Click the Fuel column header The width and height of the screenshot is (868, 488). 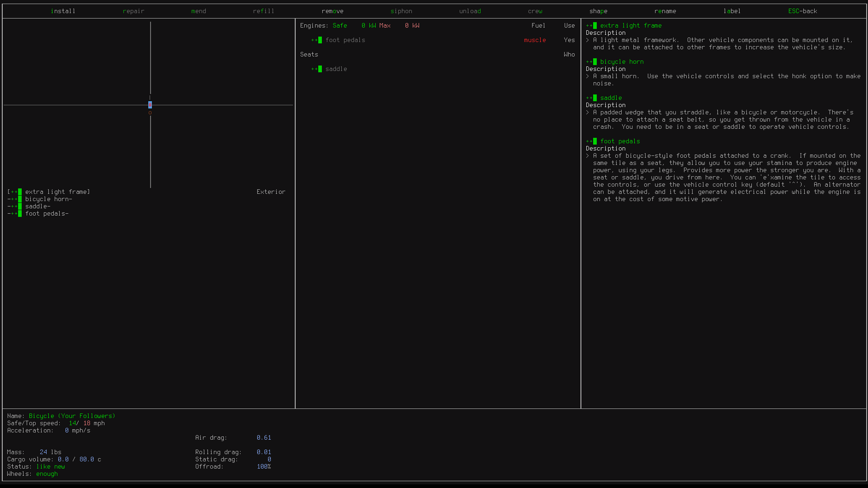538,26
